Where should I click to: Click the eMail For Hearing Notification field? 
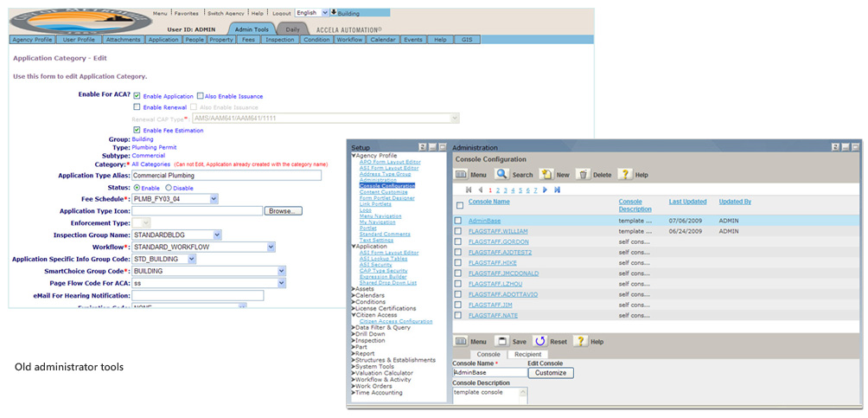click(x=198, y=295)
